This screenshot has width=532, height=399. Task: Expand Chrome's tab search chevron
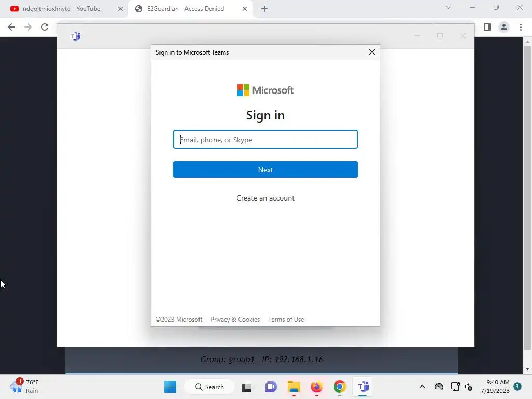[448, 7]
